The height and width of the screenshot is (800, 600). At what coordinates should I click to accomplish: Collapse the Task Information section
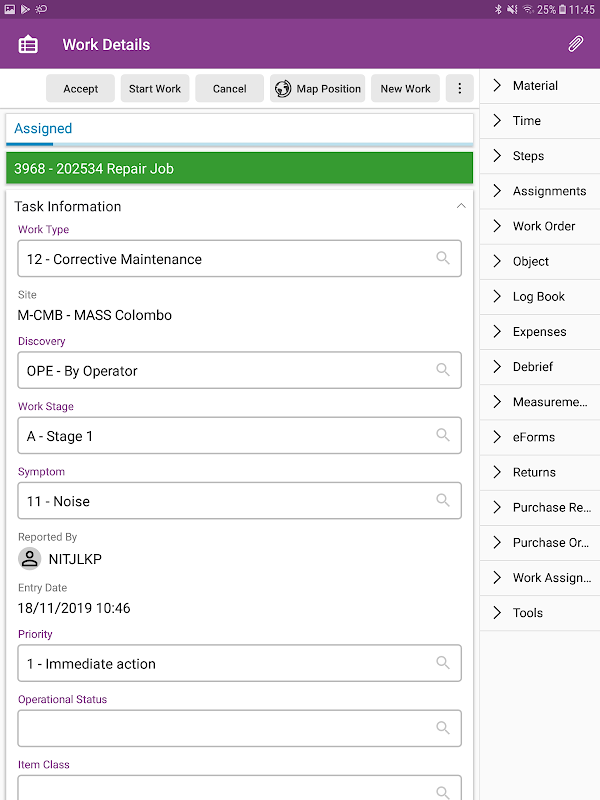click(x=461, y=206)
